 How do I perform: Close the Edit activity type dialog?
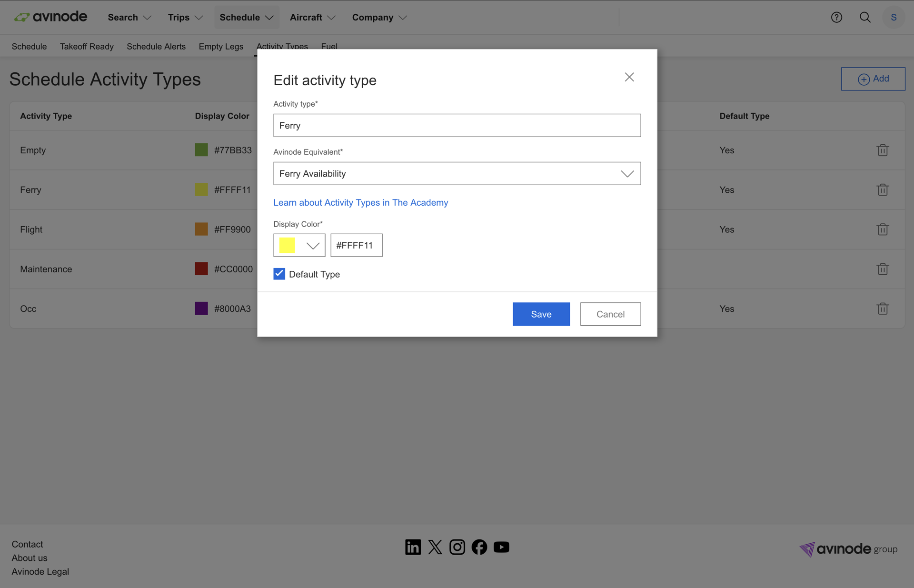click(x=629, y=77)
